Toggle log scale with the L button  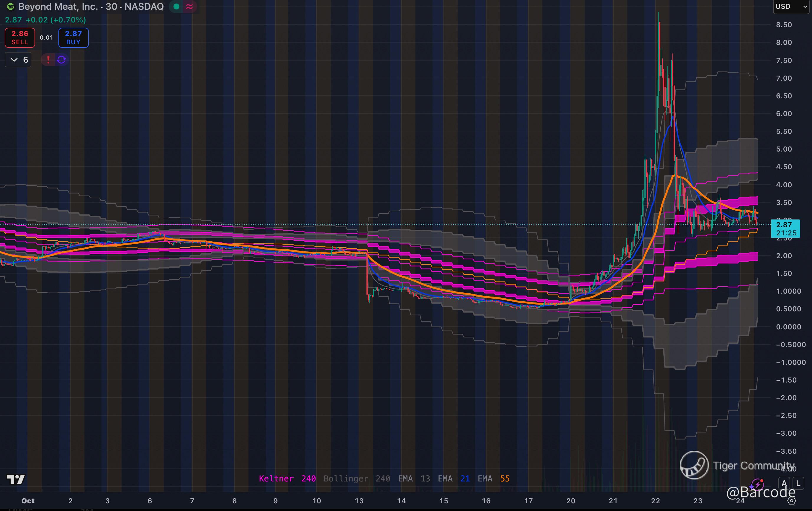[x=798, y=483]
